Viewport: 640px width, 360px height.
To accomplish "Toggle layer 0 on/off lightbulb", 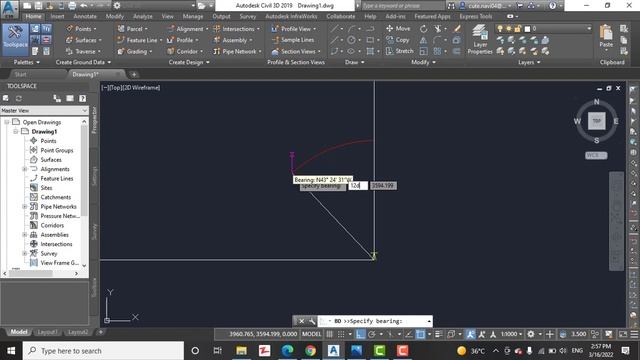I will [500, 29].
